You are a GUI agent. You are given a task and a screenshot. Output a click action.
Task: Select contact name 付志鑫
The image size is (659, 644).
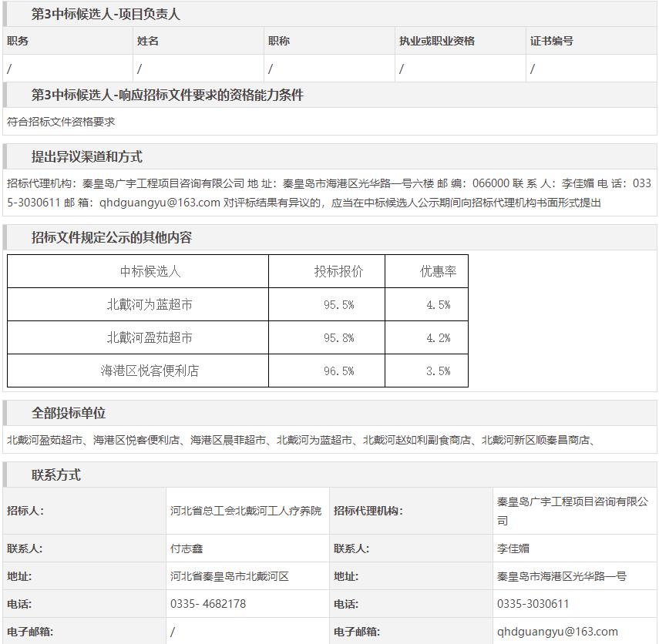[187, 548]
